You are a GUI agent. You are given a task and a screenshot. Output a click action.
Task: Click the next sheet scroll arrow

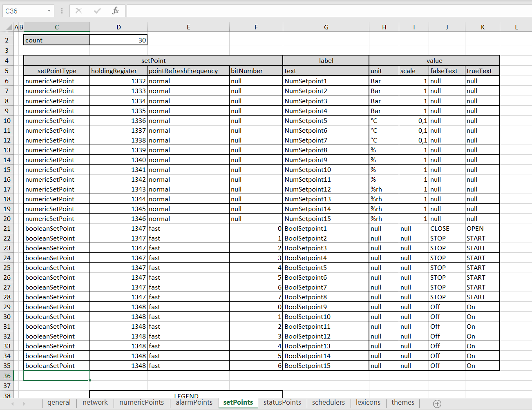(24, 403)
